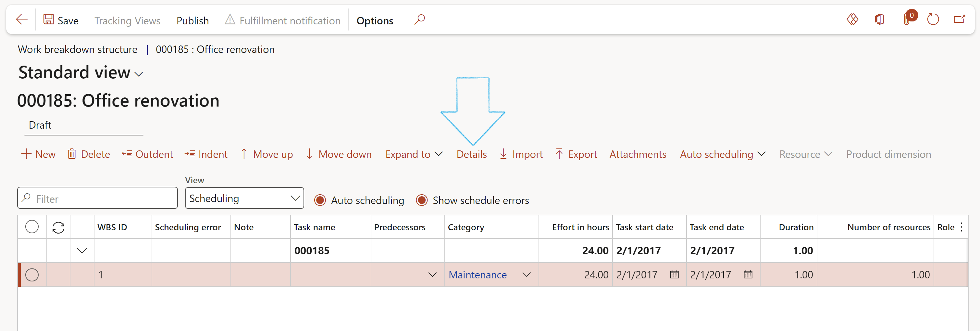980x331 pixels.
Task: Open the Power Apps diamond icon
Action: [x=852, y=19]
